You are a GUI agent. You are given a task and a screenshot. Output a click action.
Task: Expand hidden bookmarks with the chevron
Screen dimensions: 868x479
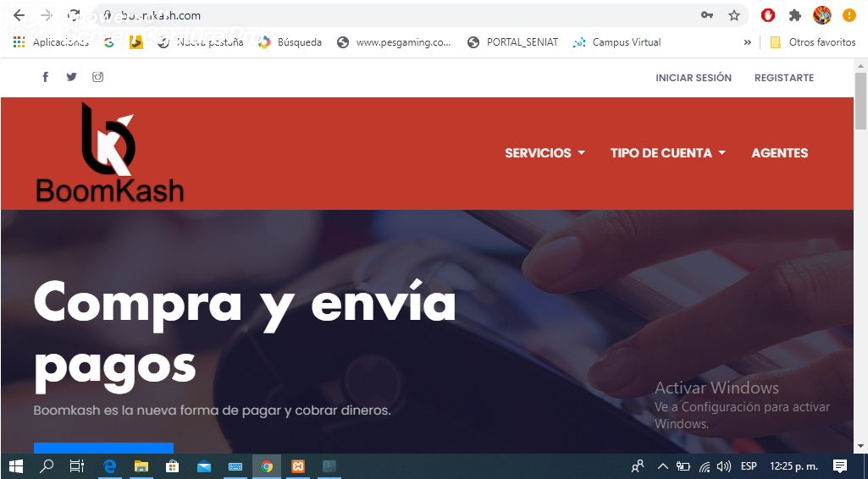tap(747, 42)
